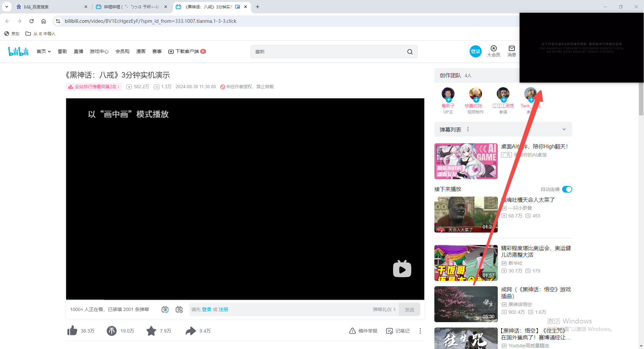Open tab search dropdown arrow
This screenshot has height=349, width=644.
tap(7, 7)
